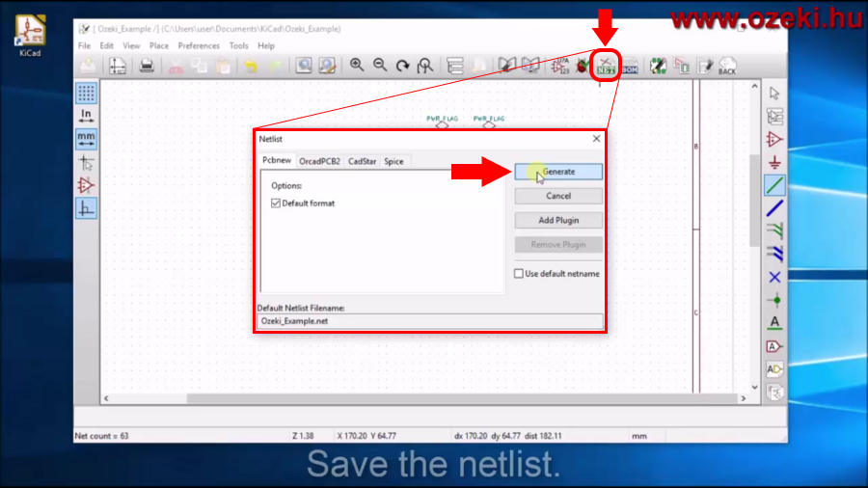Screen dimensions: 868x488
Task: Open the library browser icon
Action: coord(530,66)
